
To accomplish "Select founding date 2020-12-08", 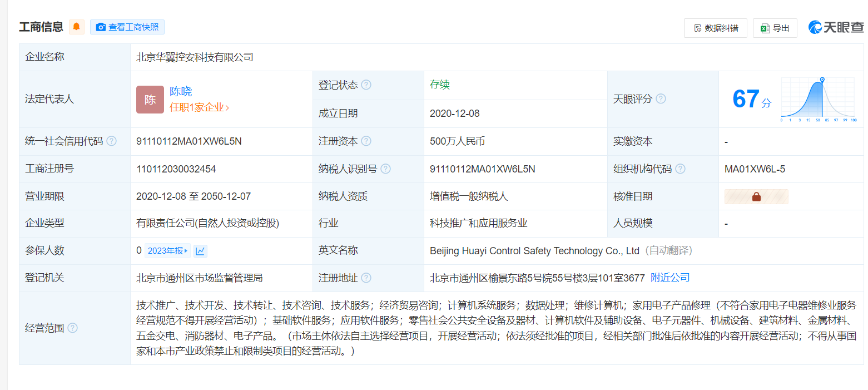I will point(455,113).
